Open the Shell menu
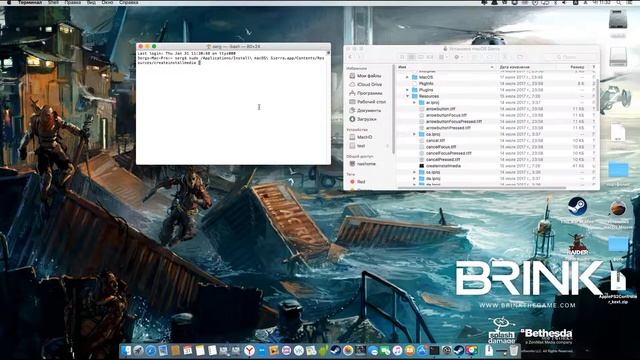640x360 pixels. [53, 2]
